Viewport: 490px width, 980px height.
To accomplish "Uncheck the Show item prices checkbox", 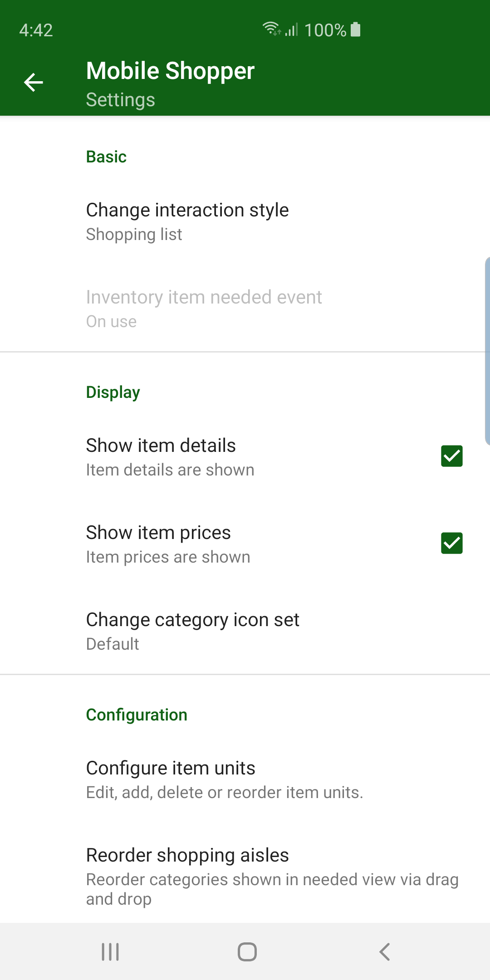I will coord(452,543).
